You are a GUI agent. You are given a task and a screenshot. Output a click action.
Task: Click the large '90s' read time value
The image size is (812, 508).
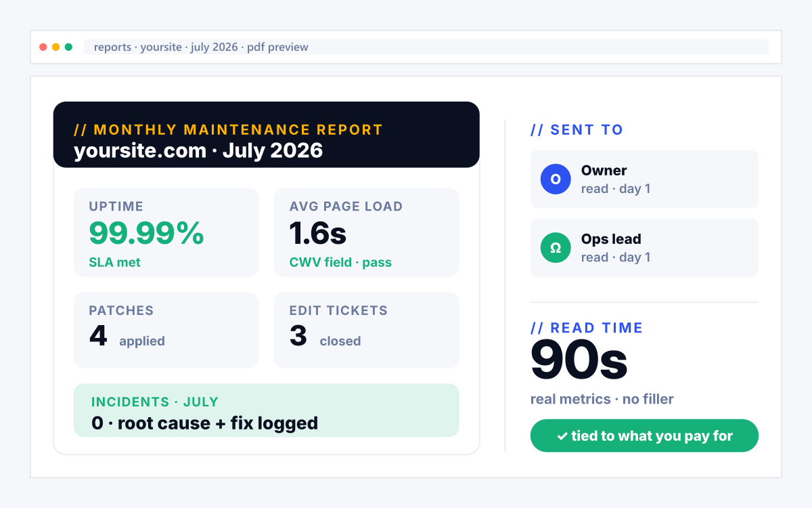[579, 361]
